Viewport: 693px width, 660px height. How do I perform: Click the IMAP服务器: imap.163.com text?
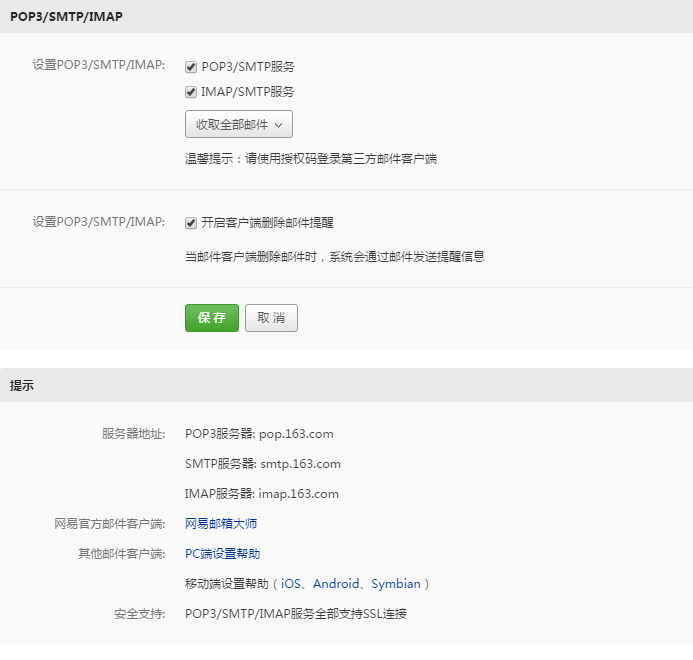point(262,494)
